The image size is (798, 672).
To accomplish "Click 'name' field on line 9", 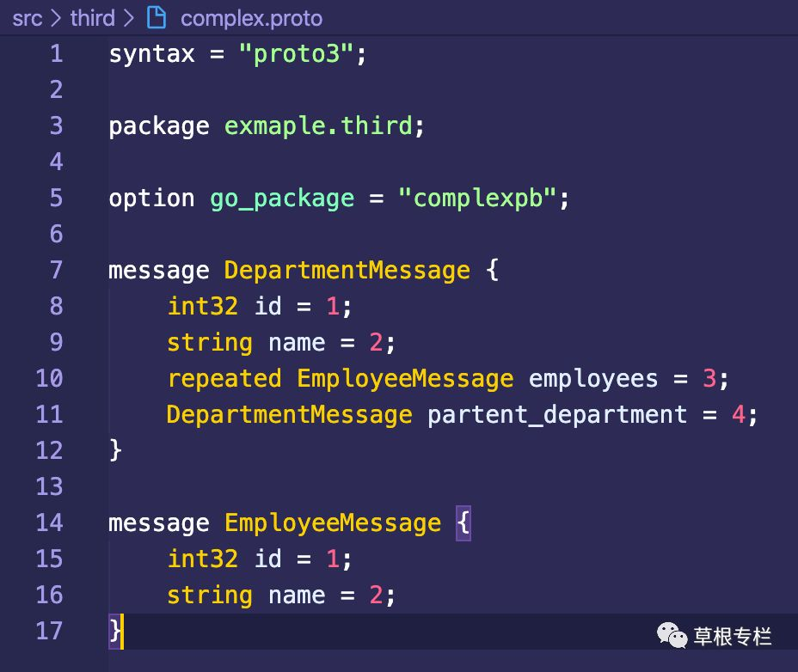I will coord(296,343).
